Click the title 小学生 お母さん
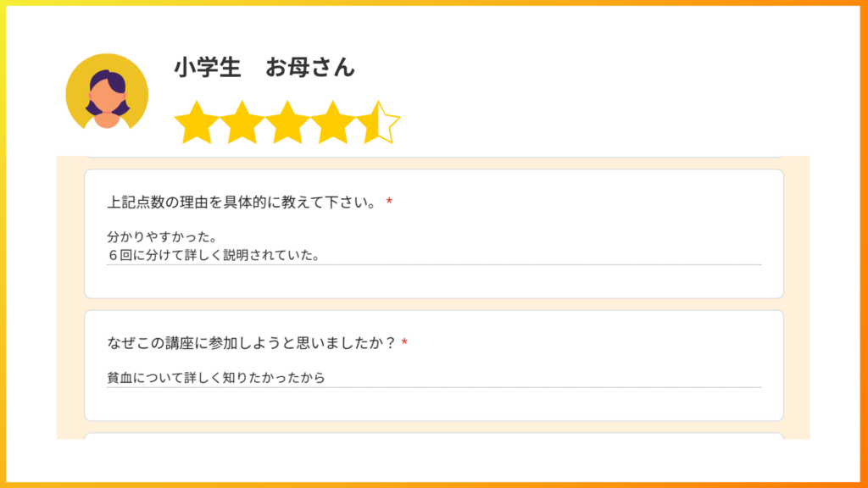 264,68
